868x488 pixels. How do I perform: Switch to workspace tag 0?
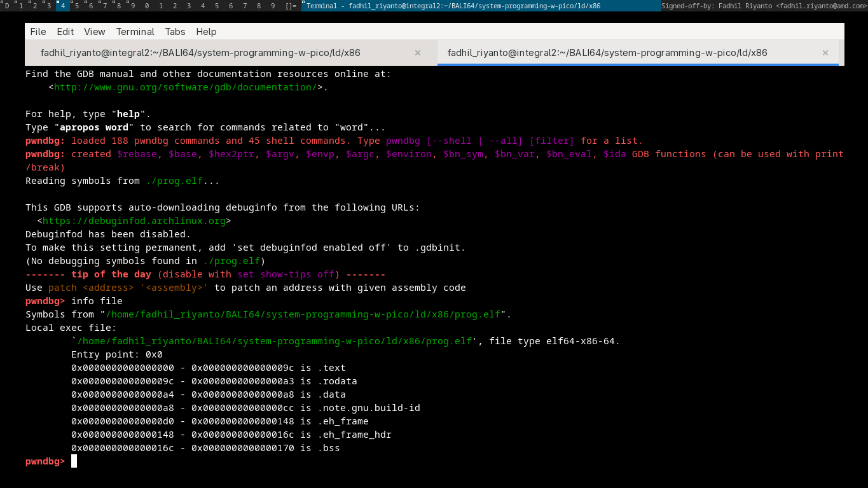[x=147, y=6]
